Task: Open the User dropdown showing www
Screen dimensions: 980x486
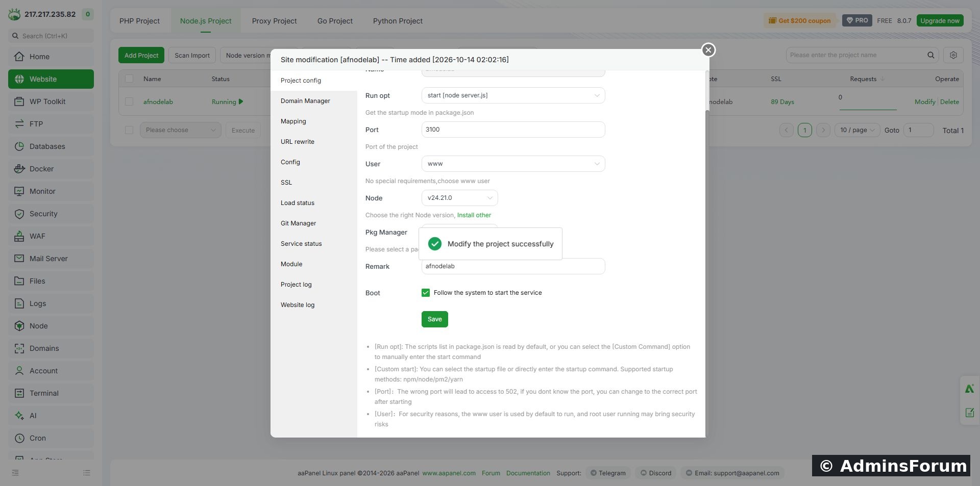Action: 513,164
